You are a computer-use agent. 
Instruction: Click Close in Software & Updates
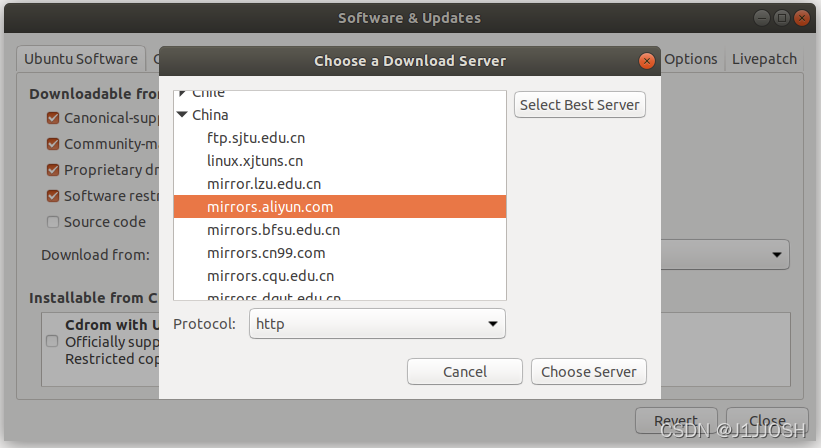(767, 420)
